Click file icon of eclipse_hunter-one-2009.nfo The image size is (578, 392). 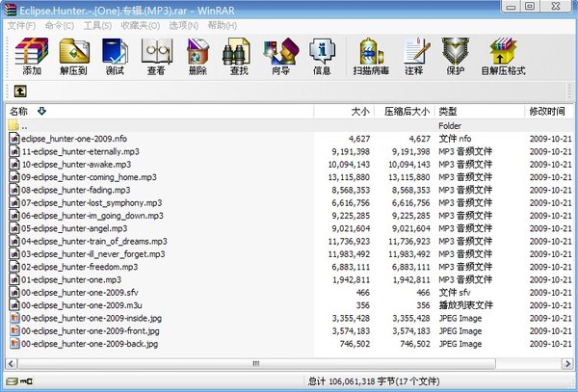coord(14,139)
